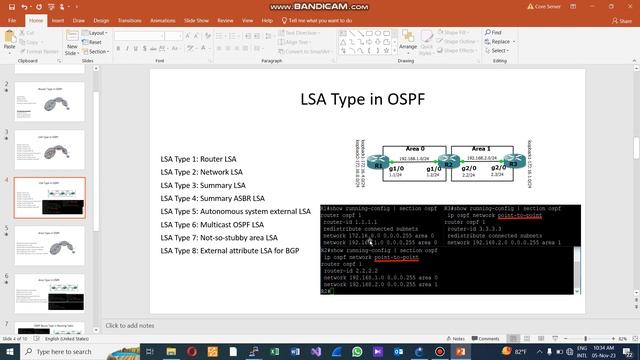Screen dimensions: 640x360
Task: Open the Review tab
Action: click(x=225, y=20)
